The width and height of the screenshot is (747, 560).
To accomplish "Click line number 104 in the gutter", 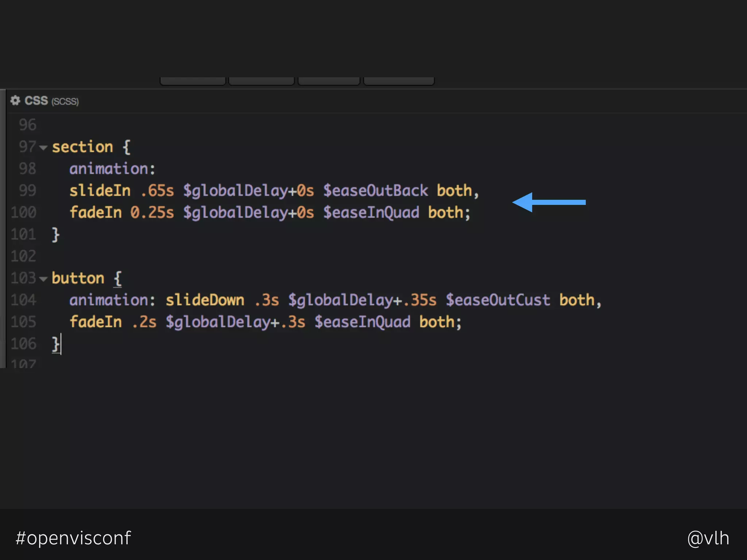I will tap(24, 300).
